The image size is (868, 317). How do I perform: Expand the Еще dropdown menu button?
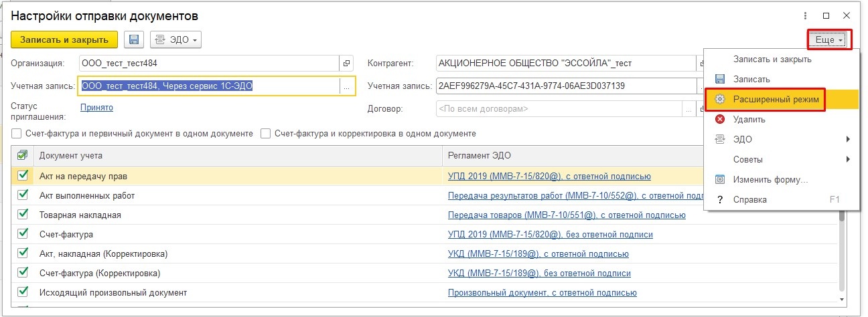pos(829,39)
